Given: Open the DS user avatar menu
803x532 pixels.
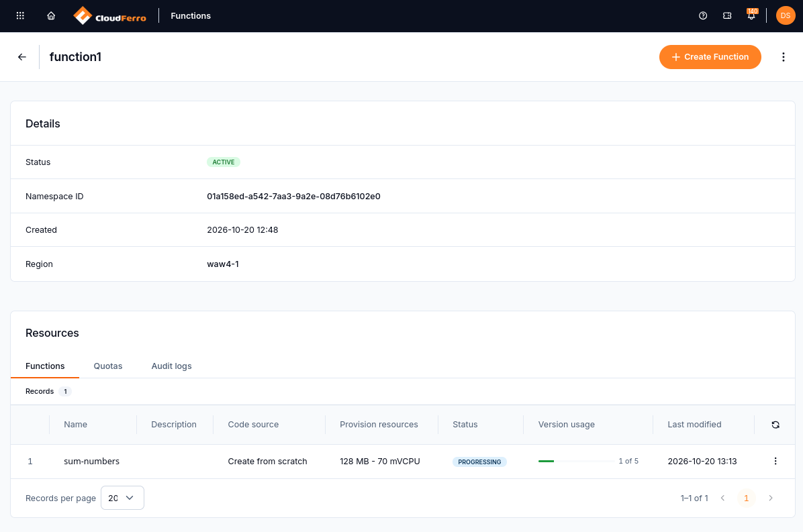Looking at the screenshot, I should pos(786,16).
